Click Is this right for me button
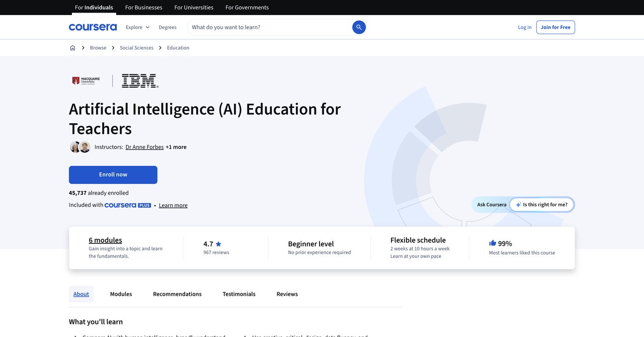Screen dimensions: 644x337 click(x=541, y=205)
